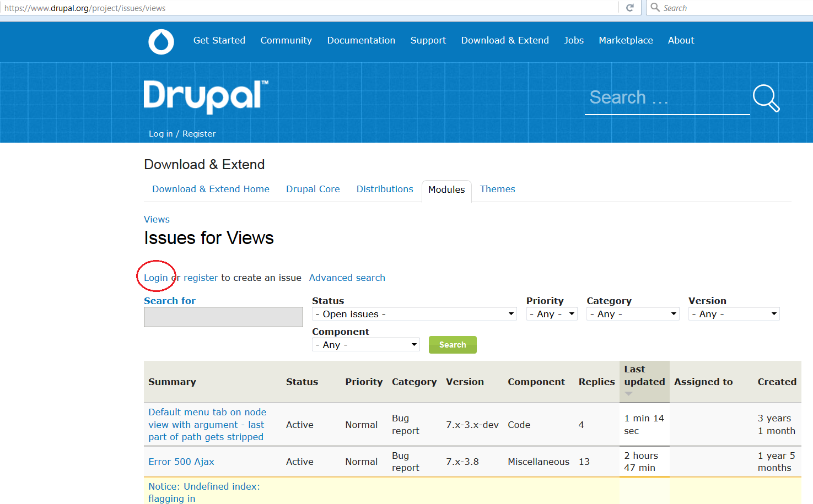
Task: Sort by the Version column header
Action: click(465, 382)
